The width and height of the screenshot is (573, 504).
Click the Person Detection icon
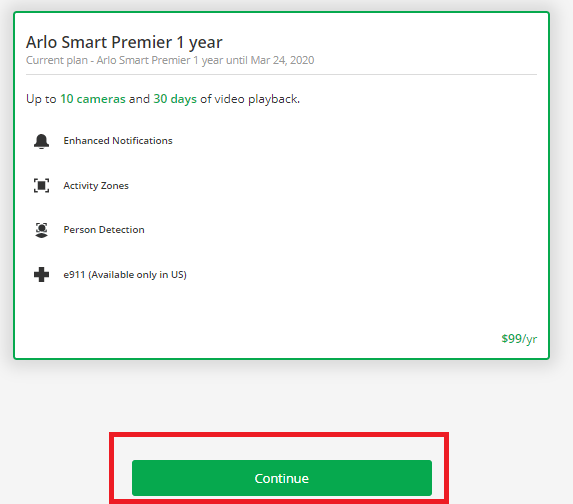tap(41, 230)
